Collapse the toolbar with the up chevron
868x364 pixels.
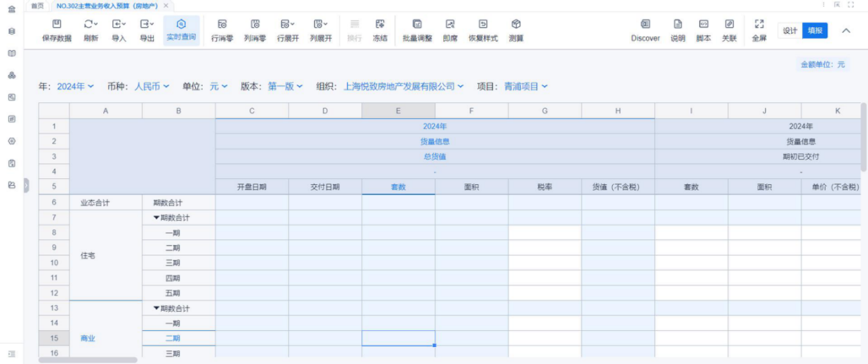pos(846,31)
